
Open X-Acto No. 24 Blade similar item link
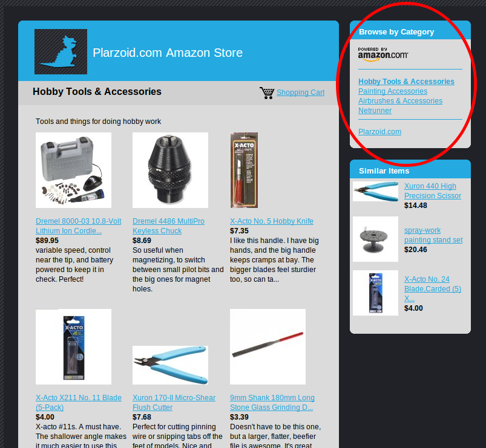point(432,288)
